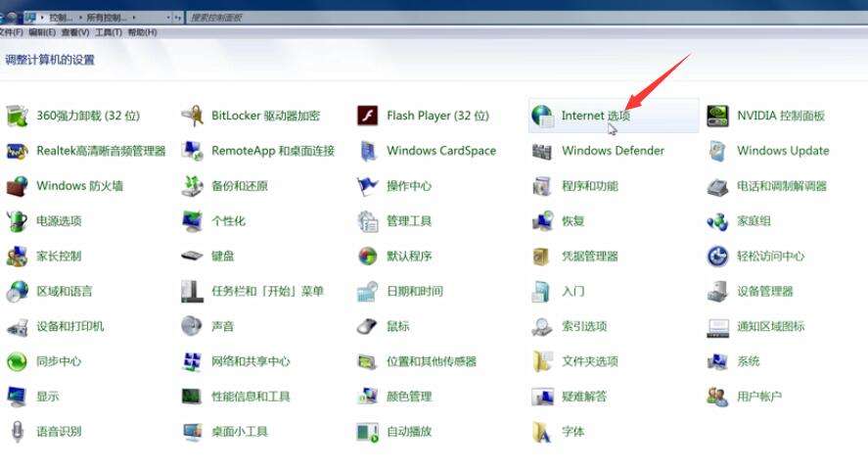The width and height of the screenshot is (868, 470).
Task: Open the 文件(F) menu
Action: pos(11,32)
